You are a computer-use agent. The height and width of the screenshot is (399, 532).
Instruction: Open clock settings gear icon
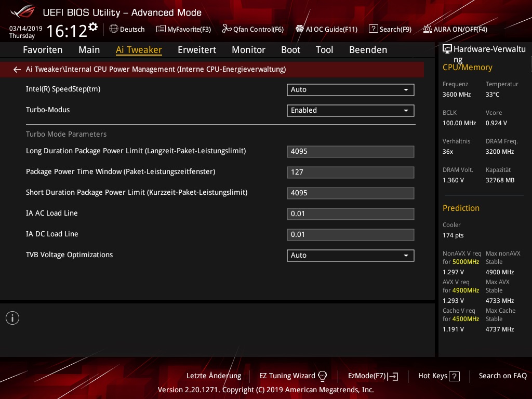[x=93, y=27]
